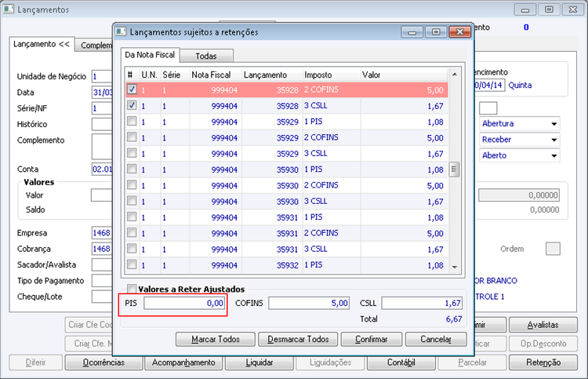Enable Valores a Reter Ajustados checkbox
Screen dimensions: 588x379
click(x=132, y=289)
